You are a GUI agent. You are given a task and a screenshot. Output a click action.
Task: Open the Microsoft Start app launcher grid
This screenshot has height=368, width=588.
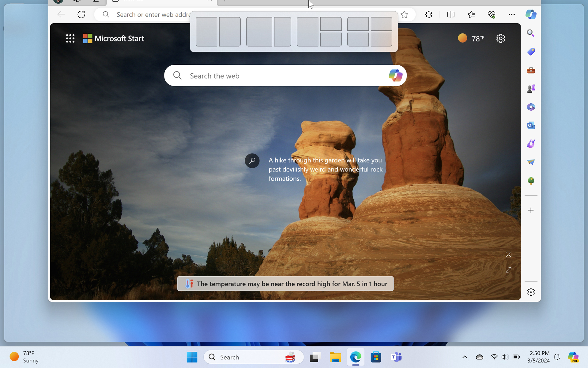(x=70, y=38)
